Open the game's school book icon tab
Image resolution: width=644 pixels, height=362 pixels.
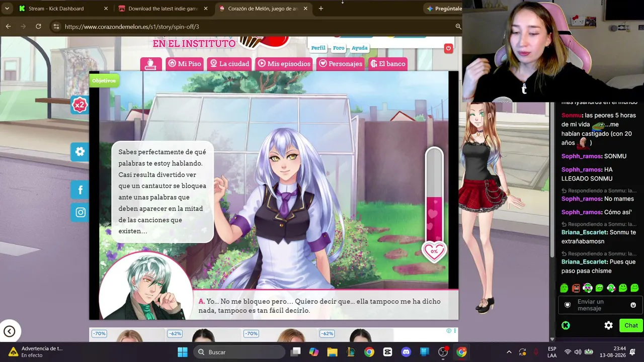tap(151, 64)
